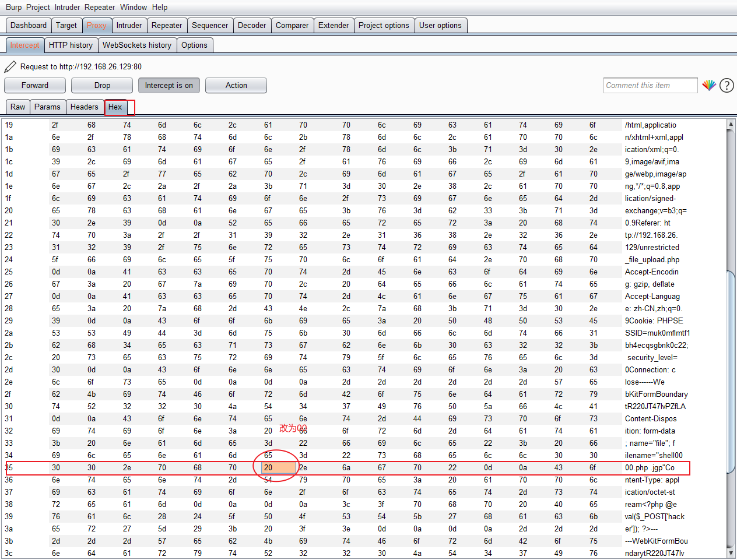Viewport: 737px width, 560px height.
Task: Open the Decoder tab
Action: click(x=252, y=25)
